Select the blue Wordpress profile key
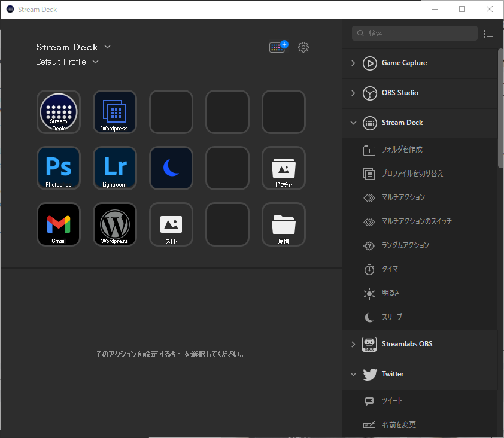This screenshot has height=438, width=504. click(x=115, y=112)
